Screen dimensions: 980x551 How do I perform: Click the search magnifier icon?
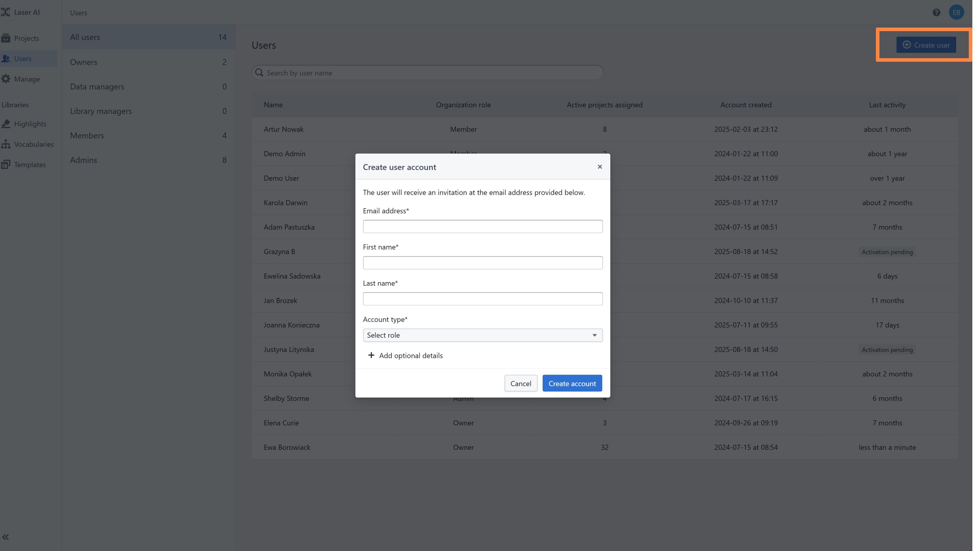pyautogui.click(x=259, y=73)
